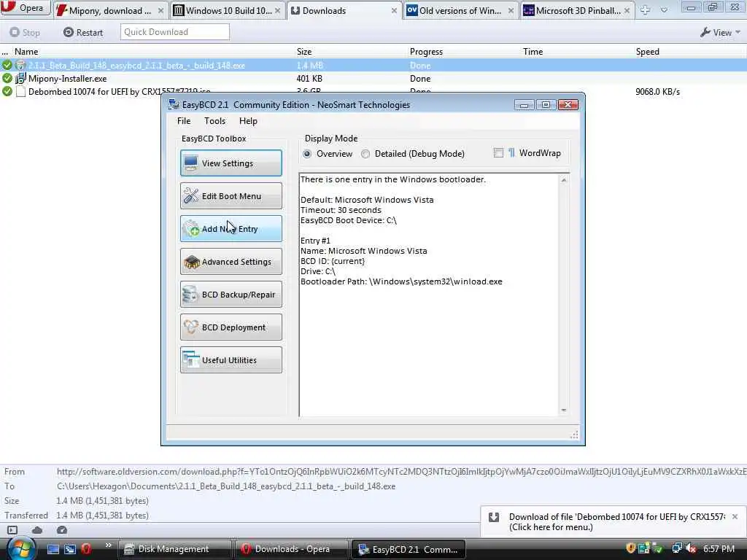Click Show Desktop quick launch icon
This screenshot has width=747, height=560.
point(53,549)
